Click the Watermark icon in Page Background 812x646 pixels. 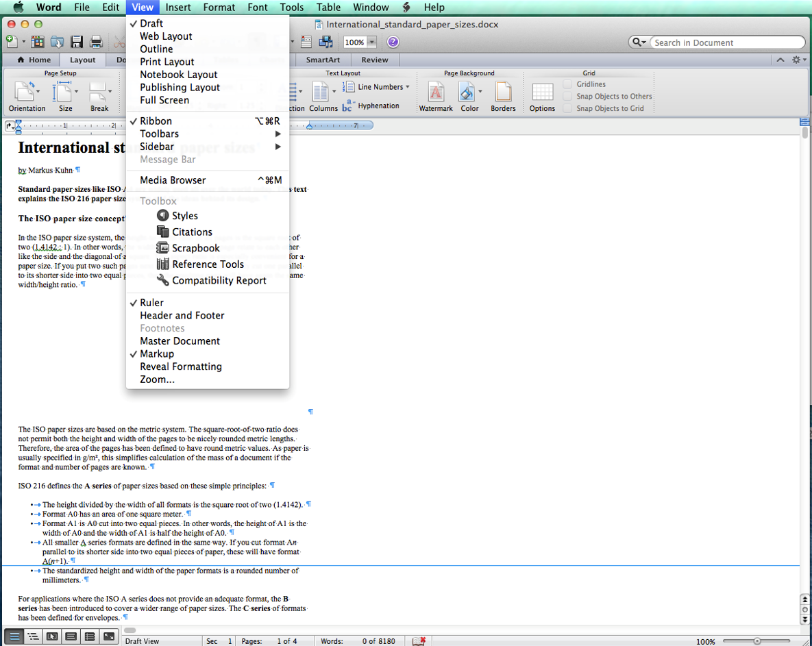click(436, 92)
